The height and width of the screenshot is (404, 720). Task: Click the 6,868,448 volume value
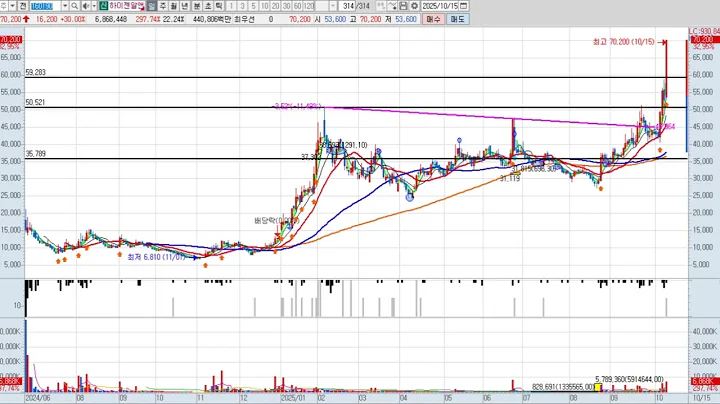point(111,19)
